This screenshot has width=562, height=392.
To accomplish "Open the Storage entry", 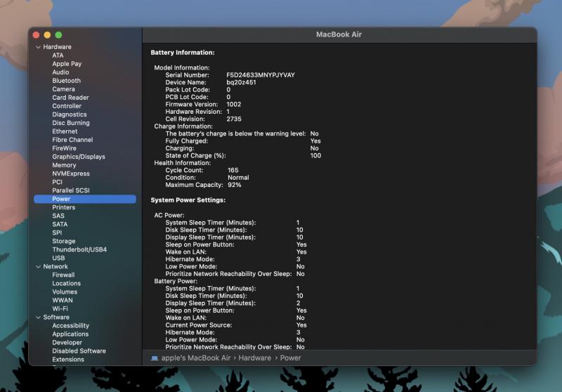I will 64,241.
